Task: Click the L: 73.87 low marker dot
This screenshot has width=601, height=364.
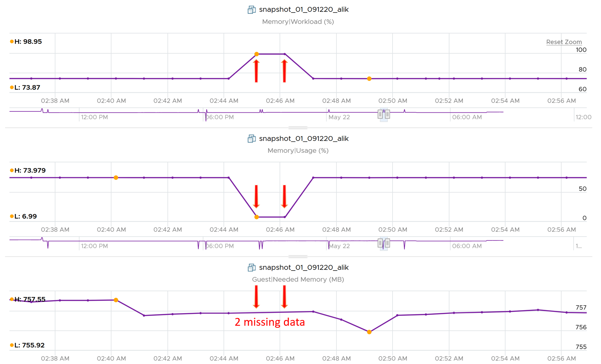Action: 12,87
